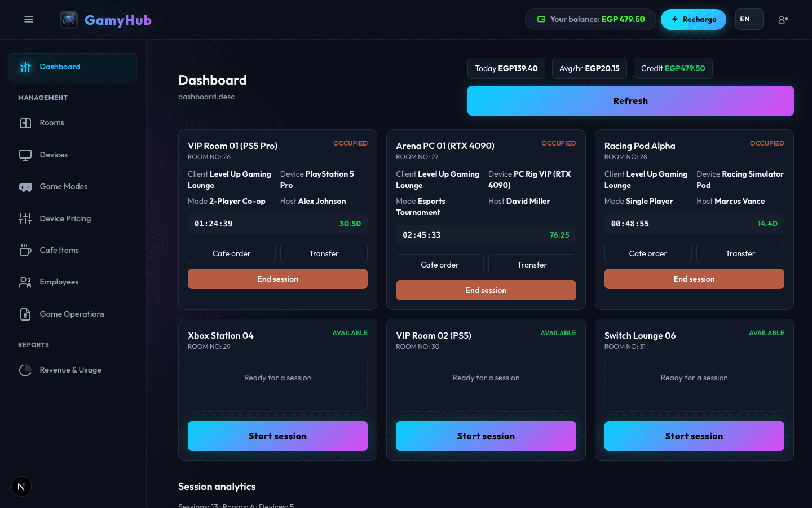Open the user account icon
Viewport: 812px width, 508px height.
tap(783, 19)
